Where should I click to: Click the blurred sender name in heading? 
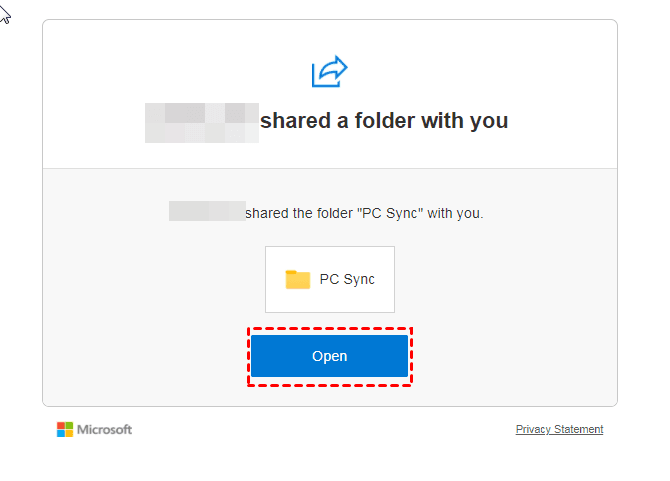pos(201,122)
